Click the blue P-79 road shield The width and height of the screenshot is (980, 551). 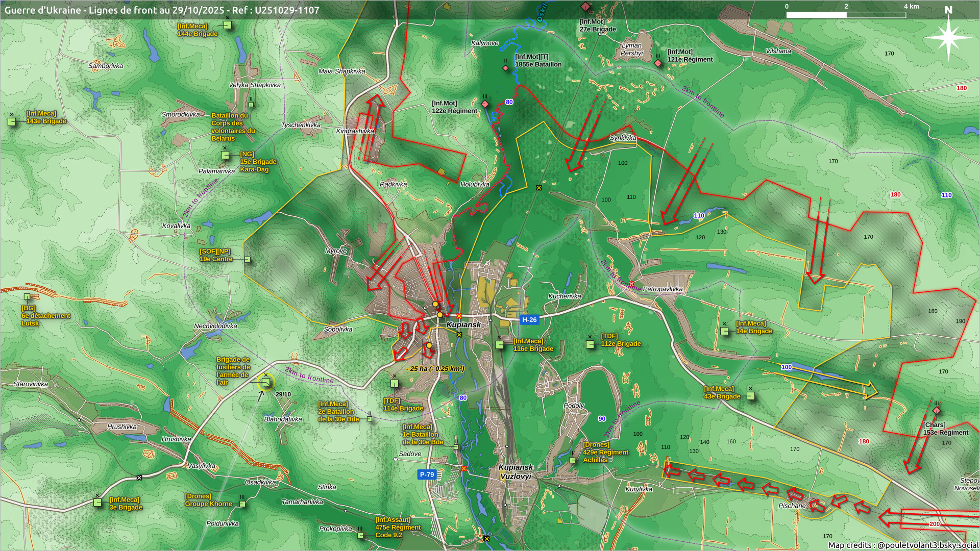coord(427,474)
